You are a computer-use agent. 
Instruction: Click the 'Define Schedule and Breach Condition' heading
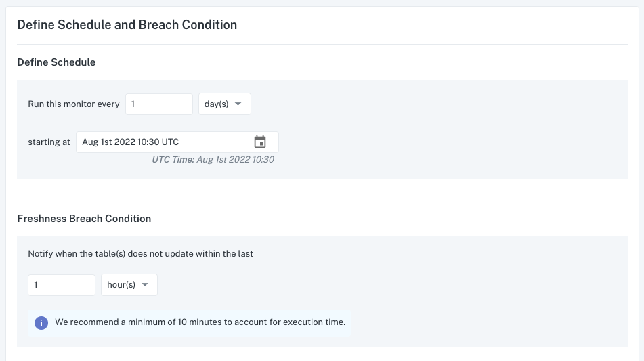pyautogui.click(x=127, y=24)
